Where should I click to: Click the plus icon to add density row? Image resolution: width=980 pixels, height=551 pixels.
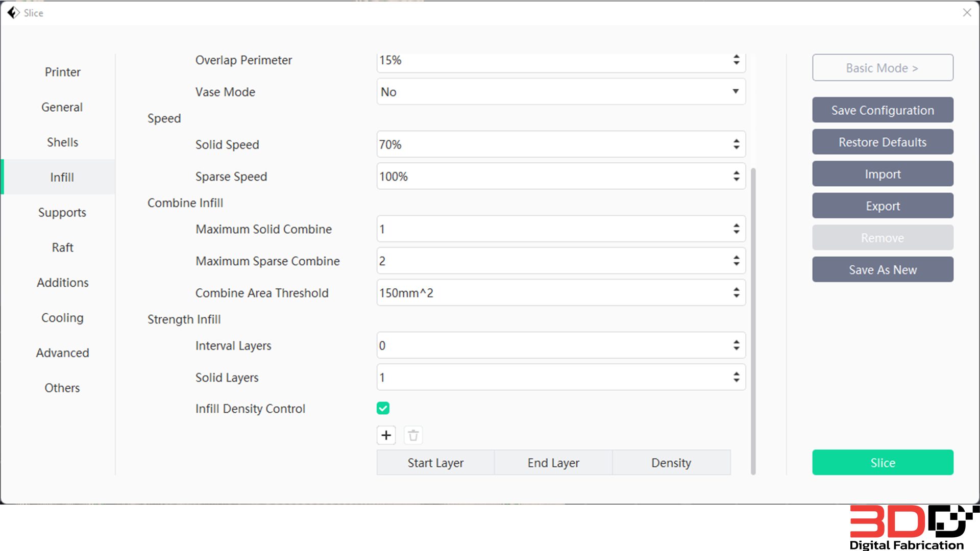click(386, 435)
